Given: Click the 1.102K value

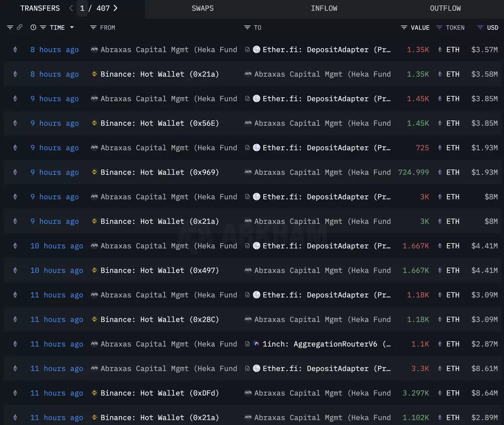Looking at the screenshot, I should (x=416, y=417).
